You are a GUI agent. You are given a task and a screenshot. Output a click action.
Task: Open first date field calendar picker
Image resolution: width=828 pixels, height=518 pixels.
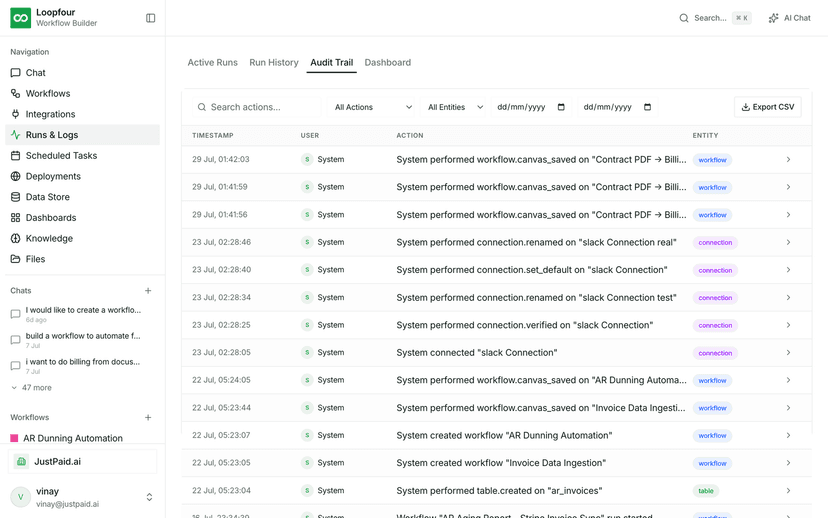point(561,107)
